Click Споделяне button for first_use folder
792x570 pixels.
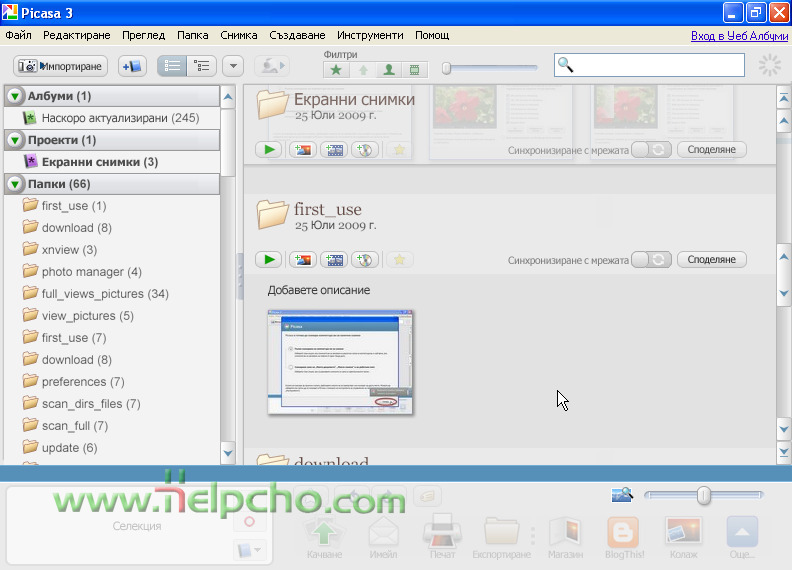pos(711,260)
